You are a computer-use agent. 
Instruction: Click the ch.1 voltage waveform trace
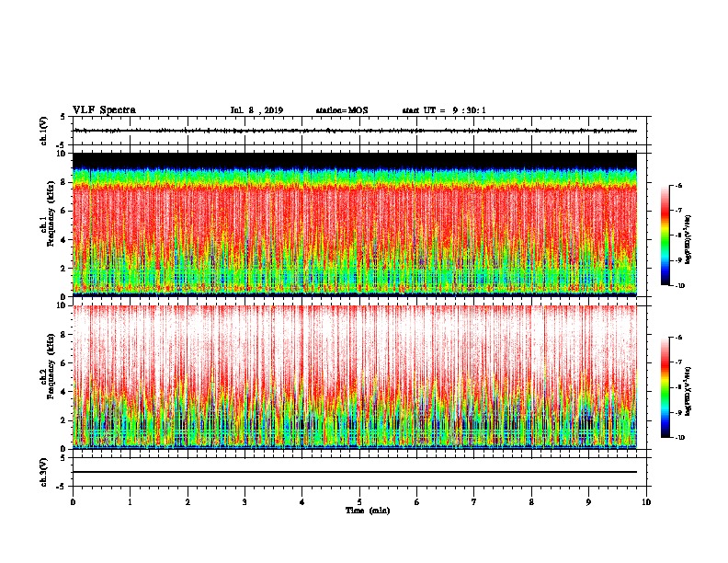coord(355,131)
